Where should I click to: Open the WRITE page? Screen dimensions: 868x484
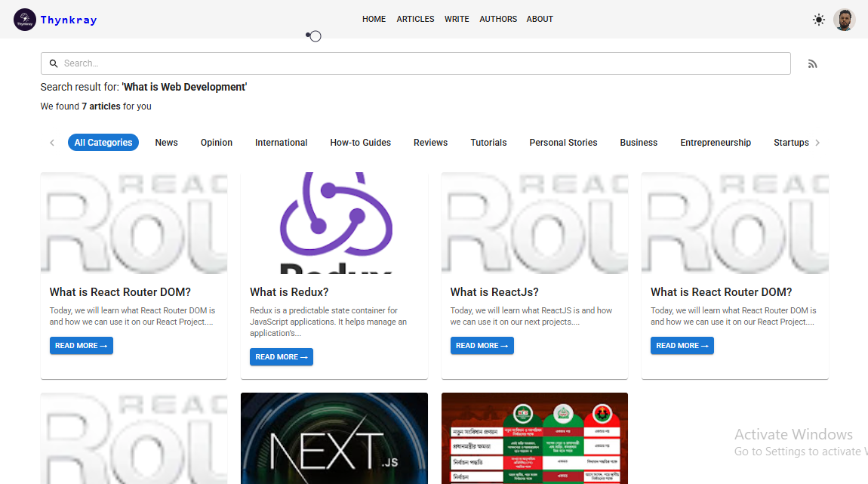[457, 19]
